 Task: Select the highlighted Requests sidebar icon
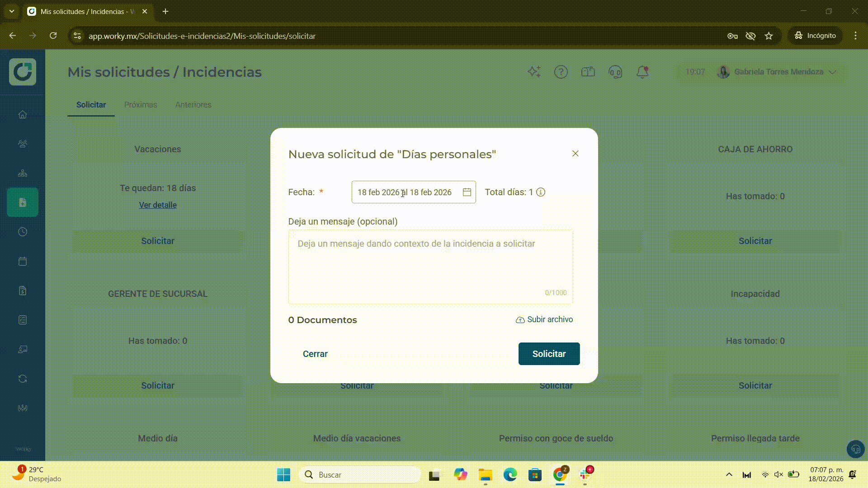point(23,202)
